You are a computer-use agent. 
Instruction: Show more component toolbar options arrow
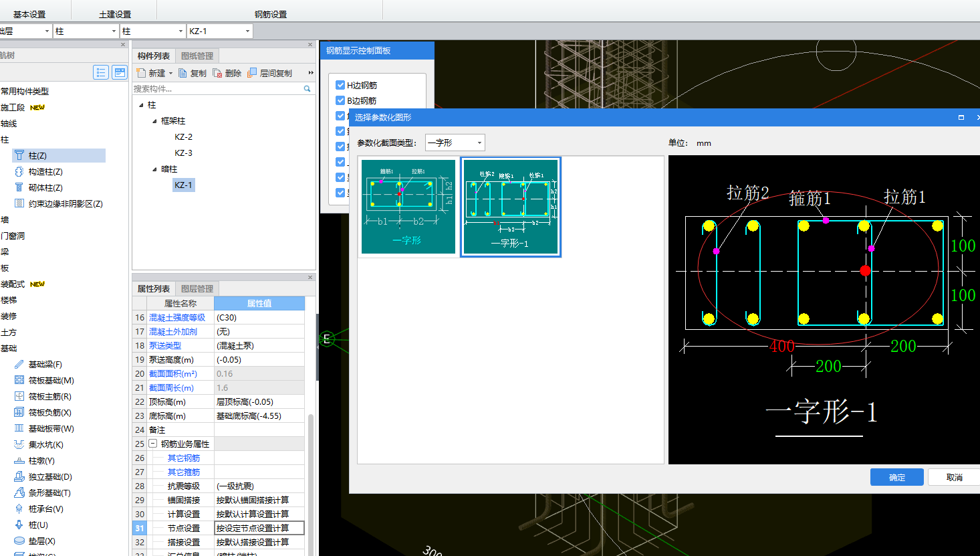(311, 73)
